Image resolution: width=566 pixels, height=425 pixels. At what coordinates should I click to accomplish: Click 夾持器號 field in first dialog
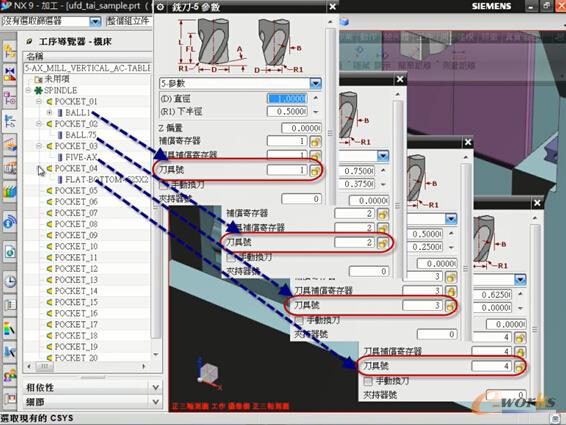(x=301, y=199)
